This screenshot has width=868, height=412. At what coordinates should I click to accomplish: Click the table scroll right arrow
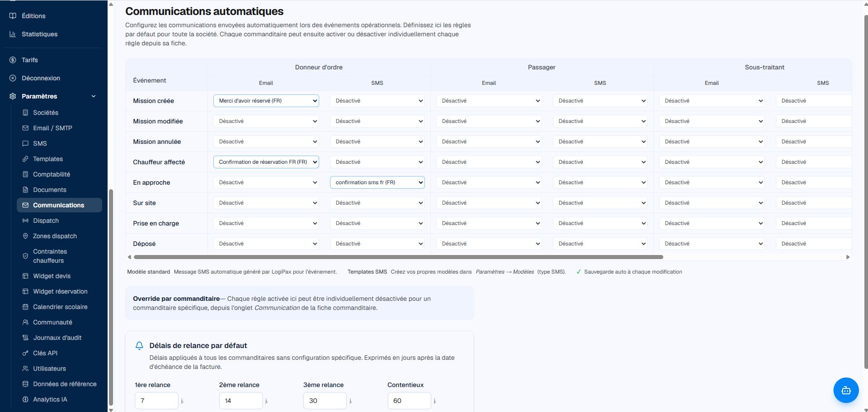tap(848, 257)
